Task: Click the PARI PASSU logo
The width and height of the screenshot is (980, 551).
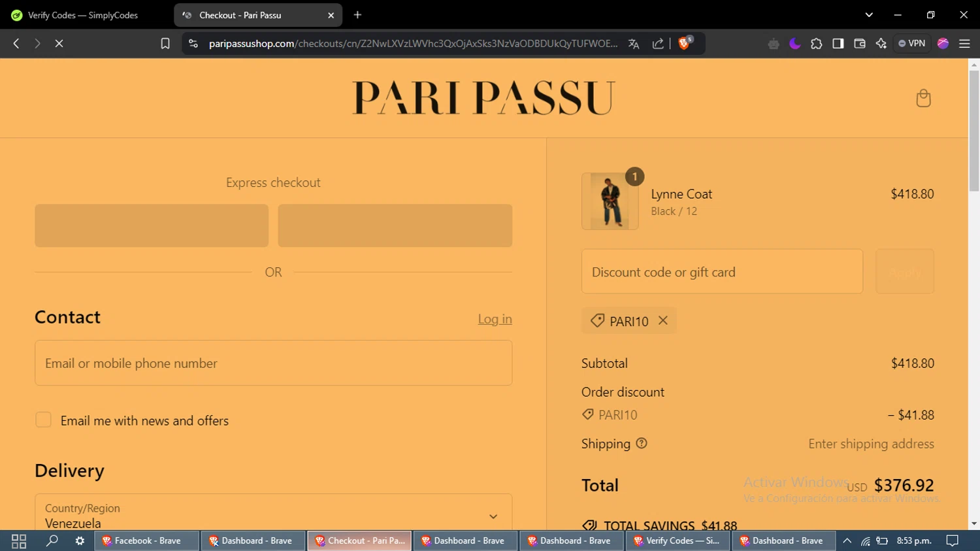Action: coord(483,98)
